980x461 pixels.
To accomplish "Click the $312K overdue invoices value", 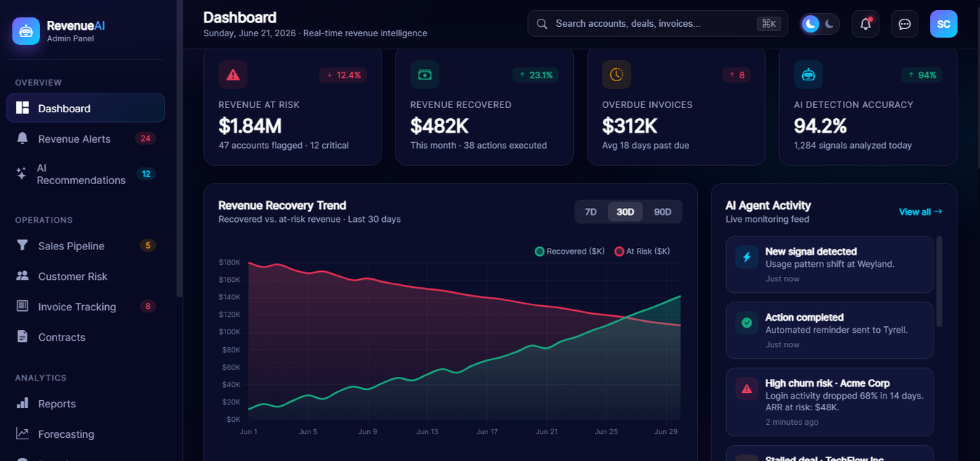I will point(630,126).
